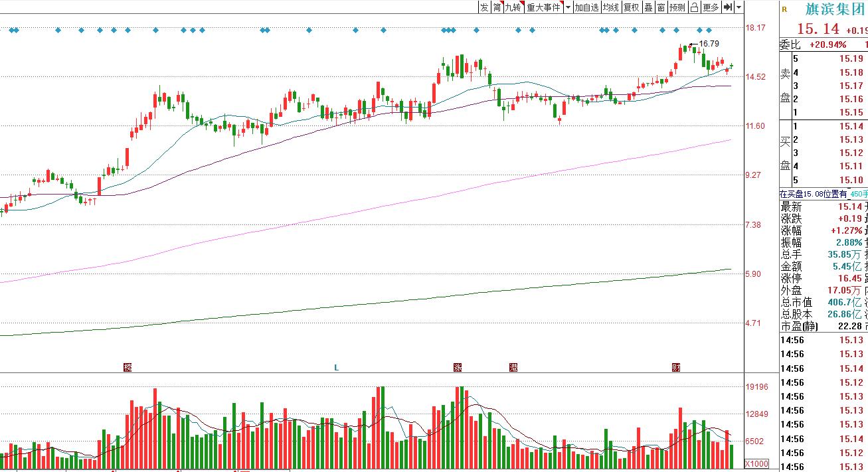Select sell level 1 price 15.15
Screen dimensions: 868x472
tap(851, 112)
